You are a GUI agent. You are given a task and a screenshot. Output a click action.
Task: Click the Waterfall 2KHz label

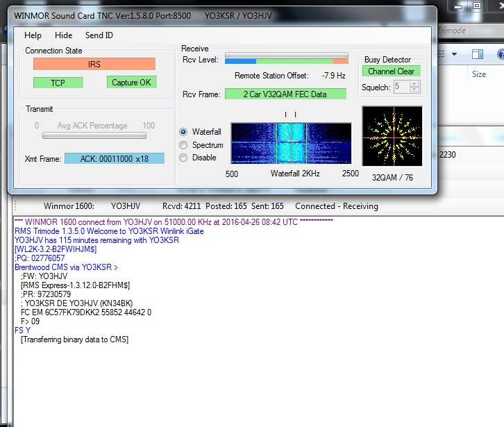pos(295,174)
